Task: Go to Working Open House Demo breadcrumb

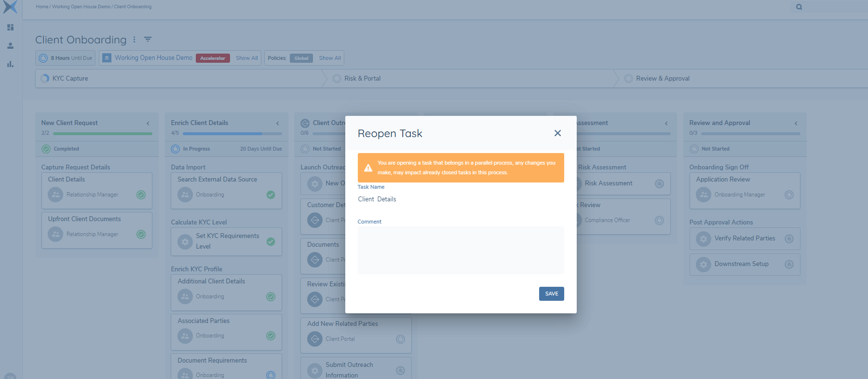Action: tap(81, 7)
